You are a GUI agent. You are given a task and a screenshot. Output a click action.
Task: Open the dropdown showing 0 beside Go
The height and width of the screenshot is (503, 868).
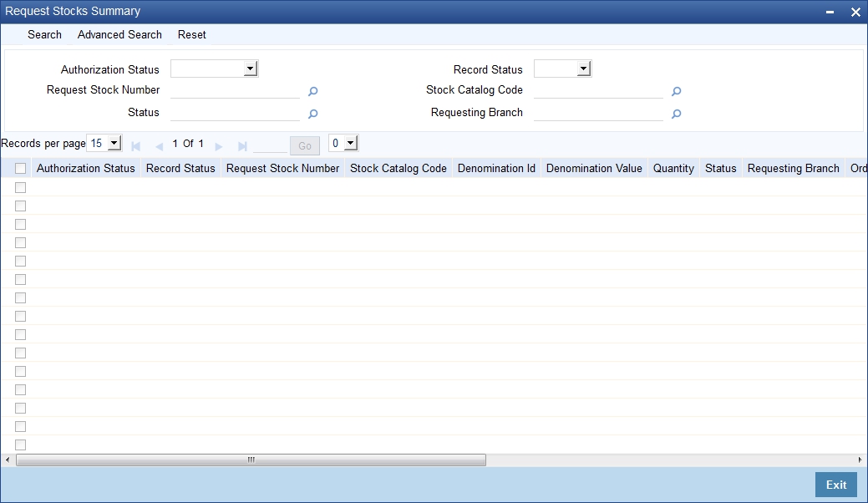pyautogui.click(x=343, y=144)
